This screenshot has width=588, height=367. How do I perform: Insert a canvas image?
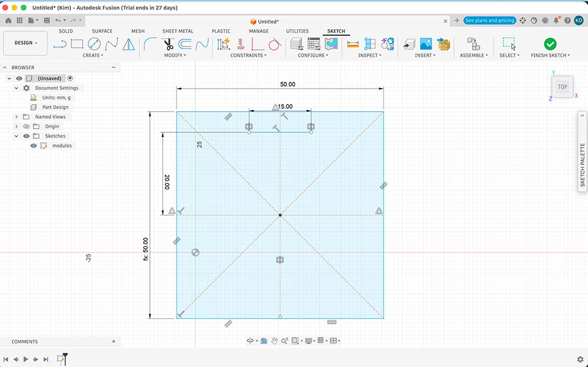(426, 44)
